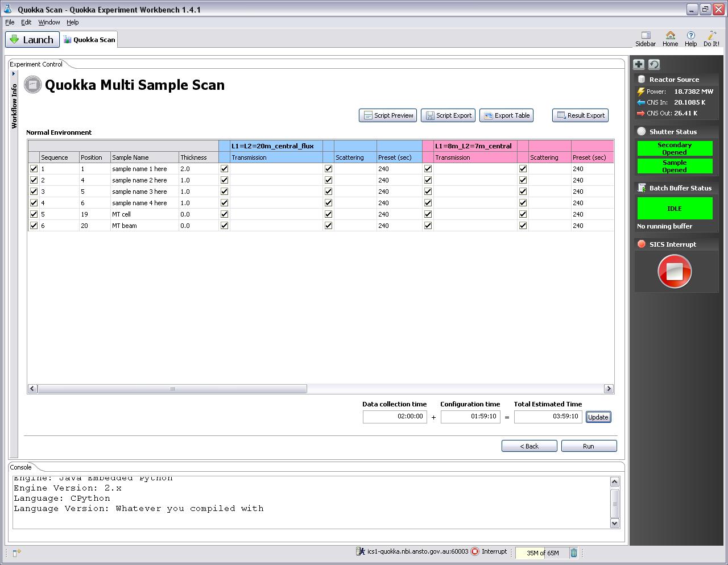728x565 pixels.
Task: Open the Sidebar from the toolbar
Action: coord(646,39)
